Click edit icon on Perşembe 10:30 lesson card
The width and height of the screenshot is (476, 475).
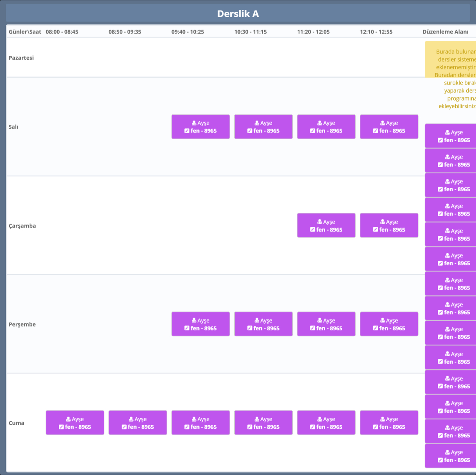(x=250, y=328)
